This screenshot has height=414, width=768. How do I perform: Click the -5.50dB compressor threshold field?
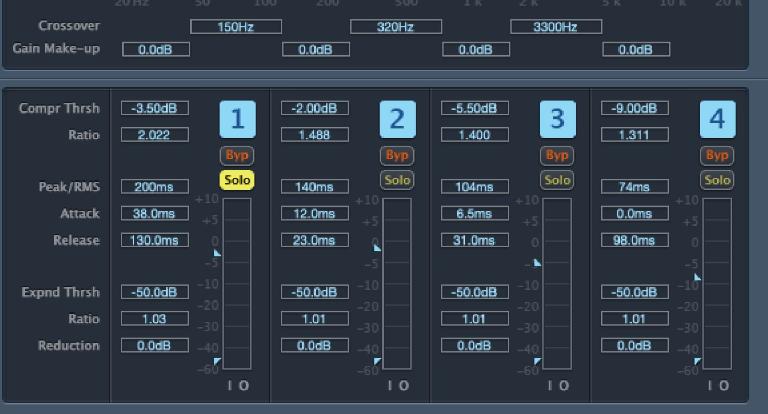click(475, 108)
